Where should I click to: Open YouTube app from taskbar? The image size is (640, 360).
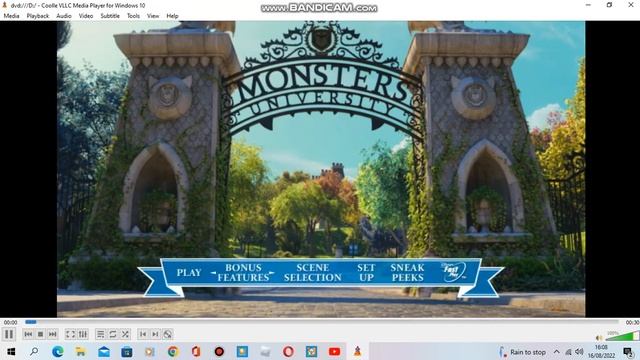point(334,351)
